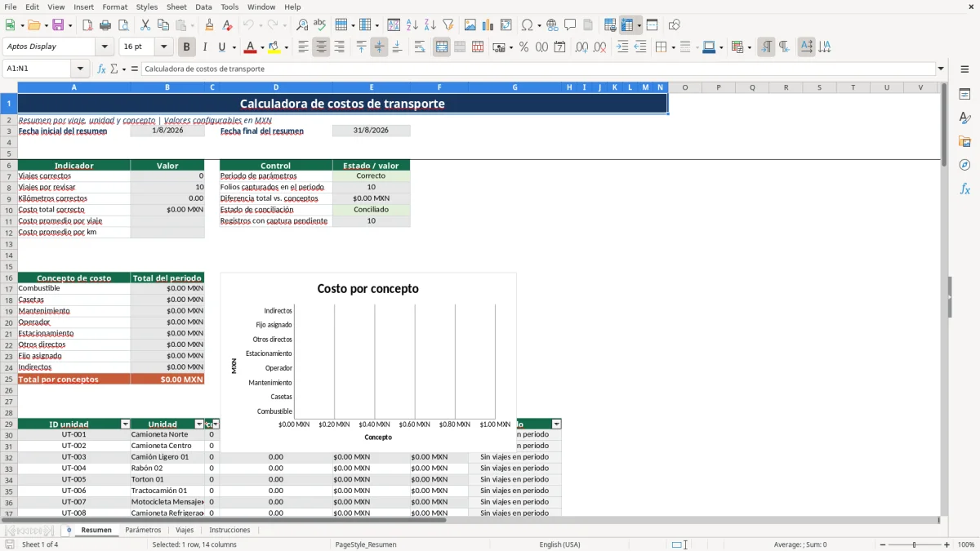
Task: Switch to the Instrucciones sheet tab
Action: [229, 530]
